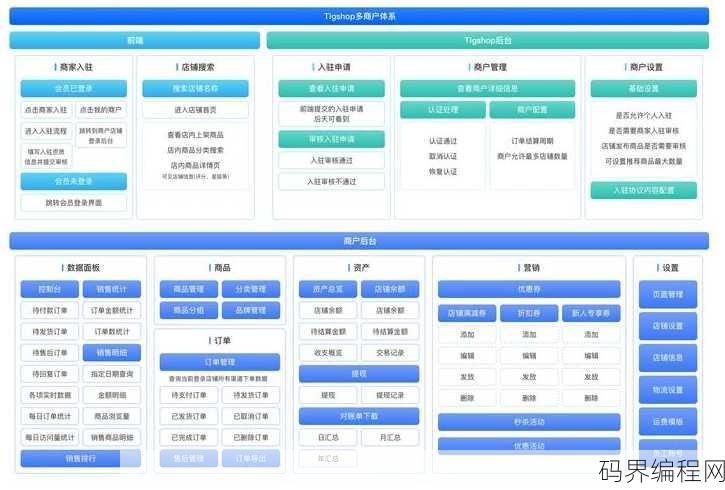
Task: Click the 订单金额统计 box
Action: (111, 310)
